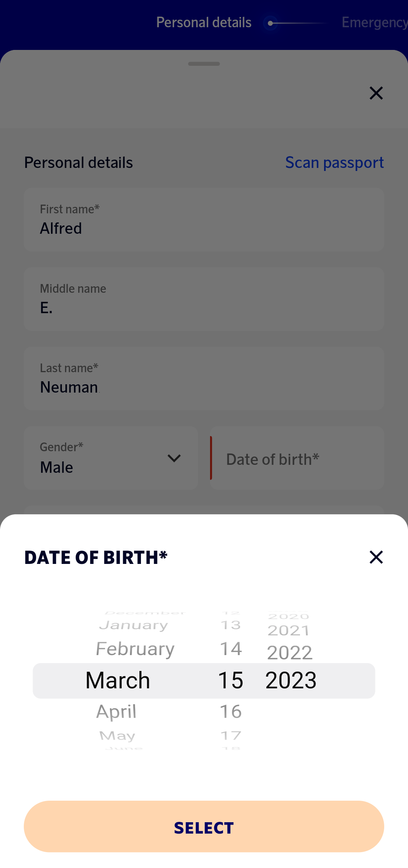Screen dimensions: 408x868
Task: Choose February from the month column
Action: pos(135,648)
